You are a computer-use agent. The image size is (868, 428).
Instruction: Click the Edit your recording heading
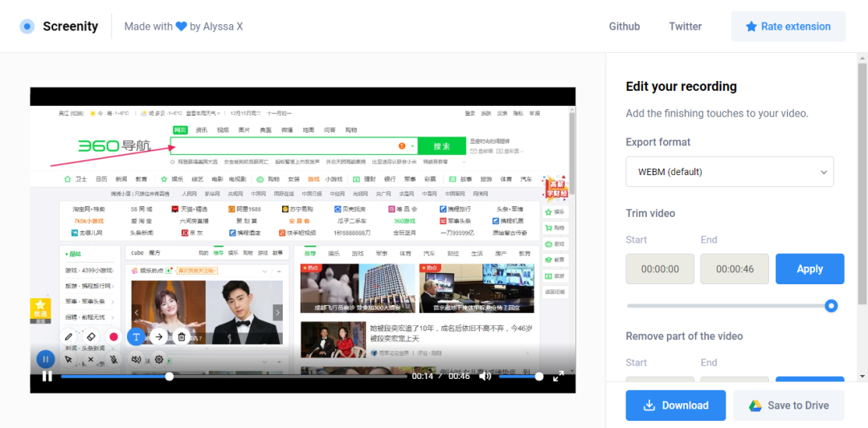point(681,86)
